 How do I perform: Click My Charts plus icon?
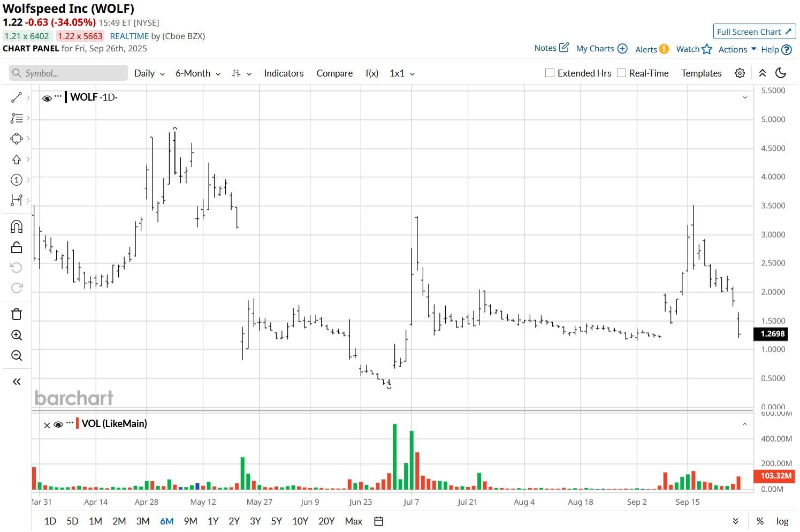tap(622, 48)
